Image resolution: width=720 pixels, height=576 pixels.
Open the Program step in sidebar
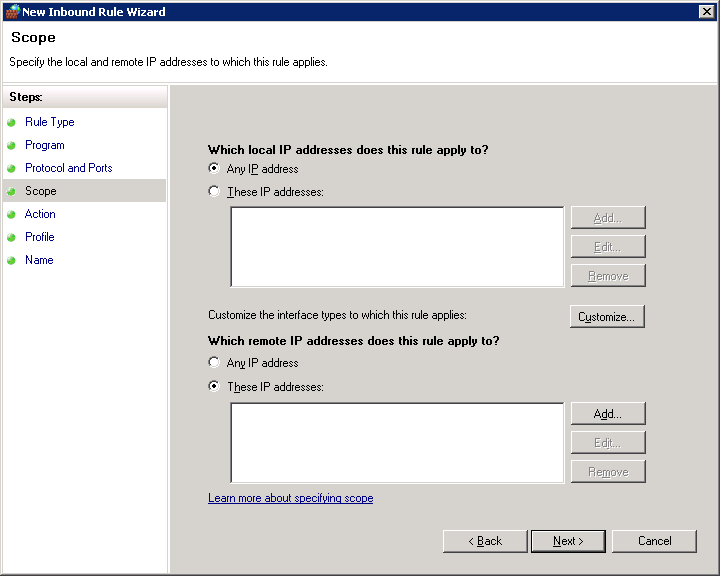click(44, 145)
